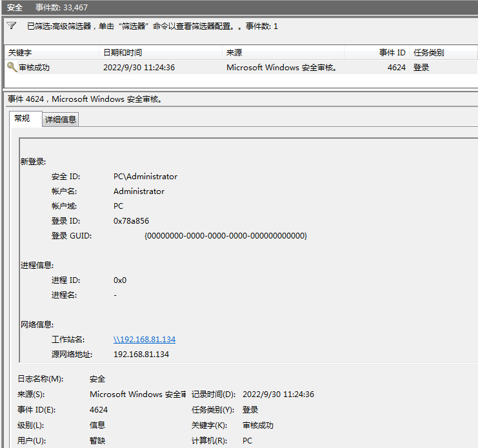The image size is (478, 448).
Task: Open the \\192.168.81.134 workstation link
Action: click(144, 340)
